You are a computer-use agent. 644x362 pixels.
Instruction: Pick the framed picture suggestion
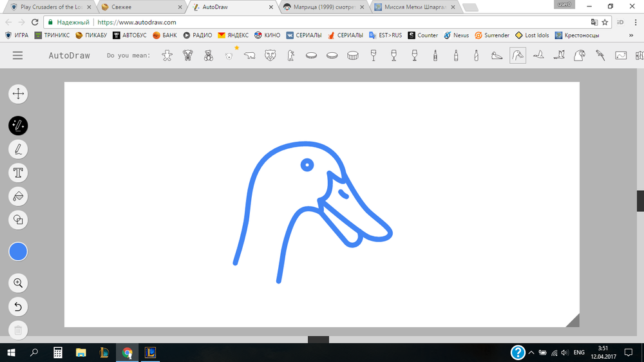621,55
